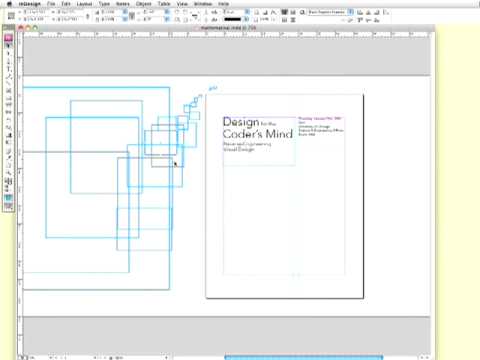
Task: Open the Notes menu
Action: point(123,4)
